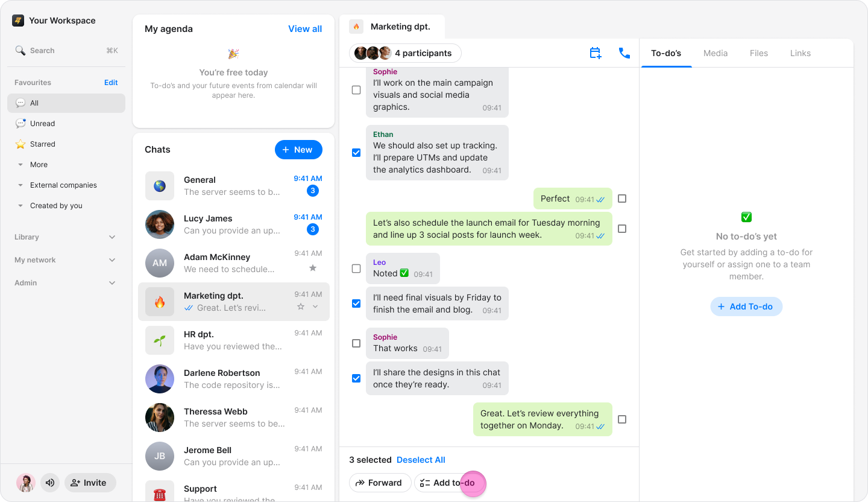
Task: Click the All chats bubble icon
Action: tap(20, 103)
